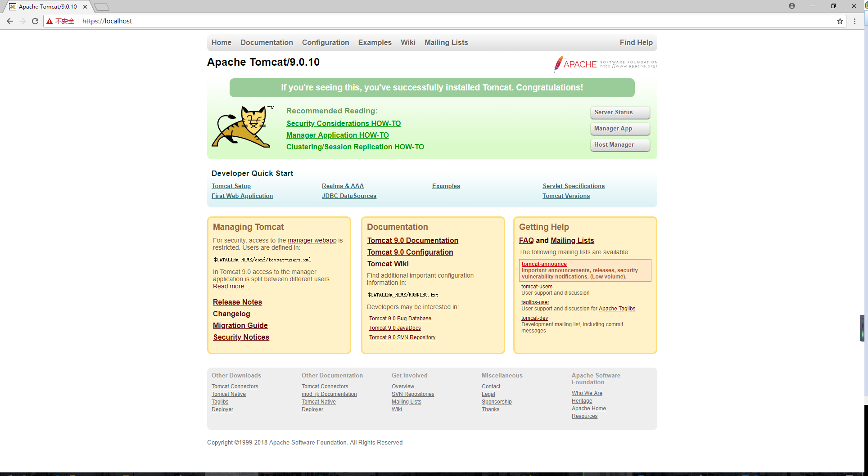This screenshot has height=476, width=868.
Task: Reload the localhost page
Action: coord(35,21)
